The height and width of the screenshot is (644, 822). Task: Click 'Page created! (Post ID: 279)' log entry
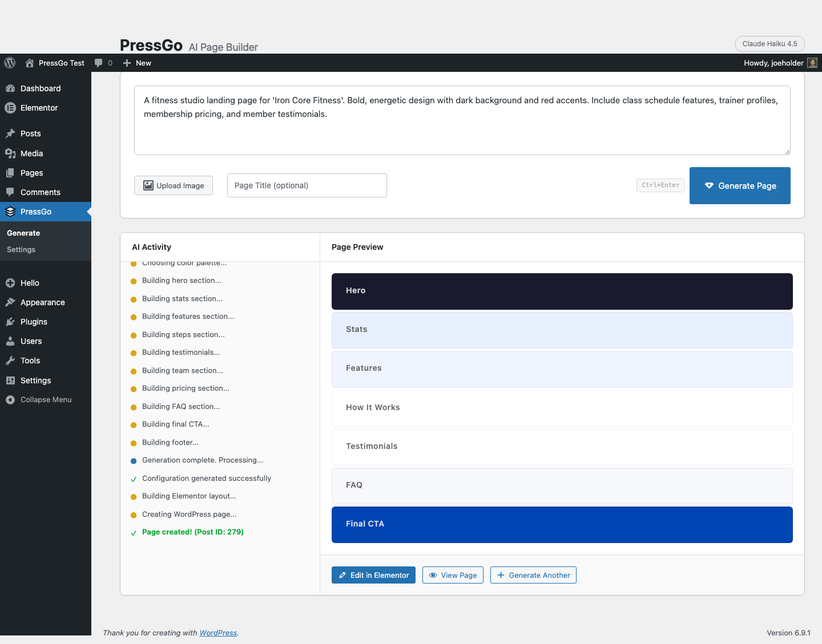(193, 532)
